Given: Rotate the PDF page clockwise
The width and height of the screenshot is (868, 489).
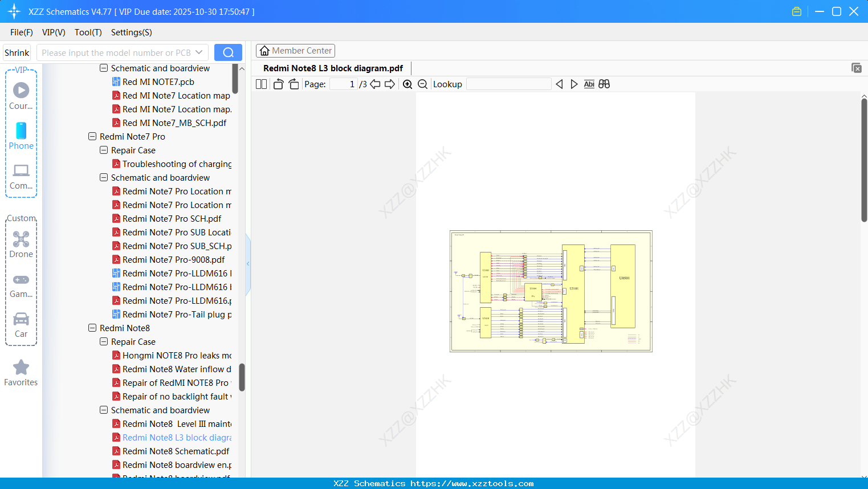Looking at the screenshot, I should tap(294, 84).
